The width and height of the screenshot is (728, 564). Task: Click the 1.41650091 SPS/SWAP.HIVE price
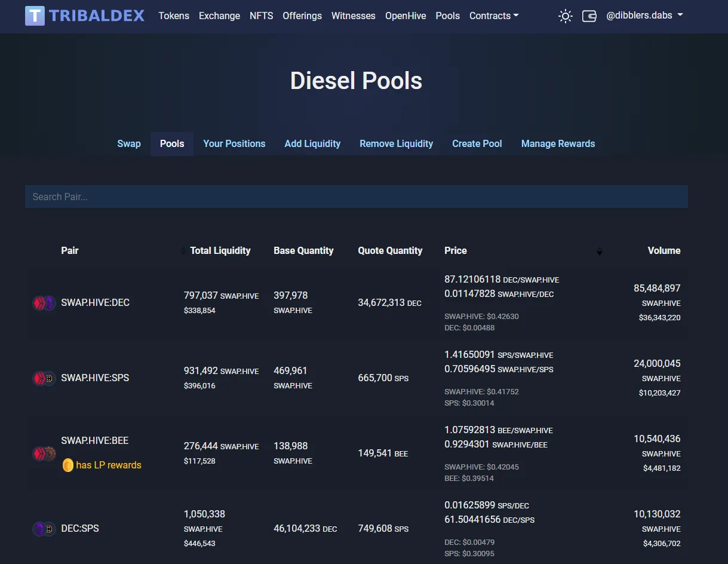click(499, 354)
